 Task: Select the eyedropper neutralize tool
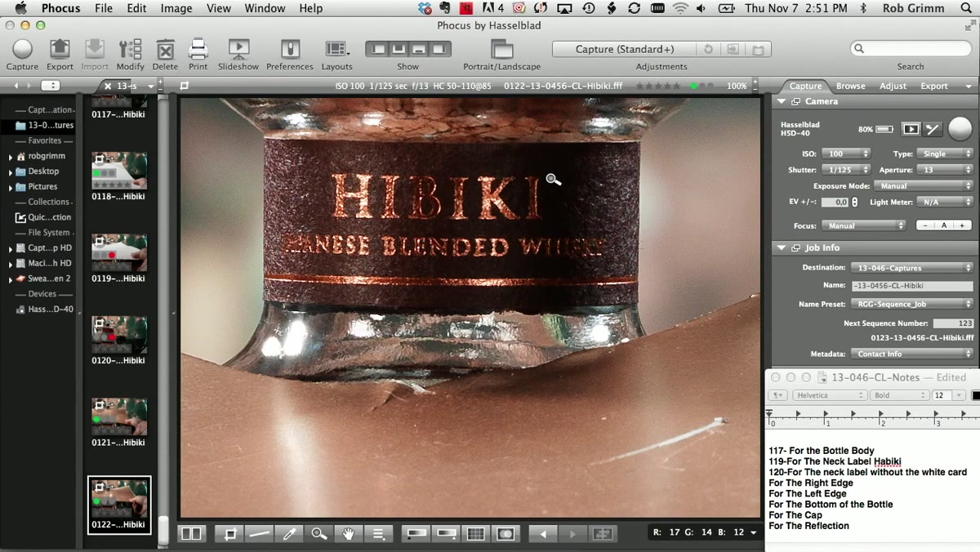tap(289, 533)
